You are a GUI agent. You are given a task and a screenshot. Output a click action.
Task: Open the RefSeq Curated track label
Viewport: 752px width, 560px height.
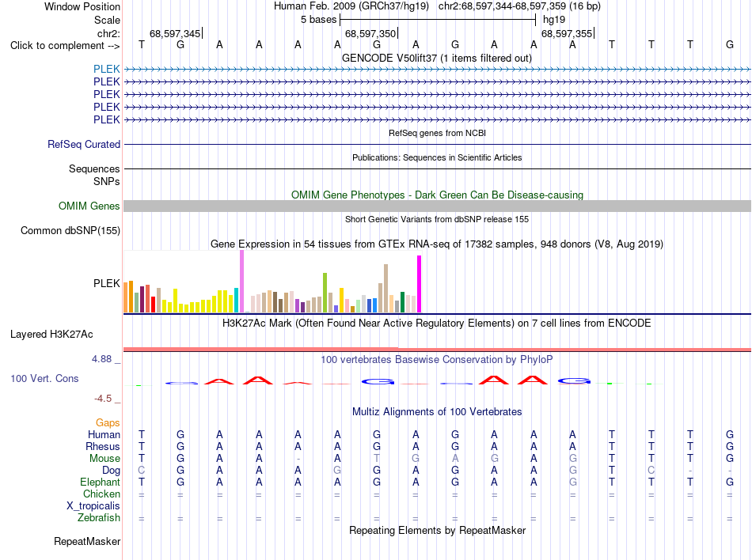point(84,144)
